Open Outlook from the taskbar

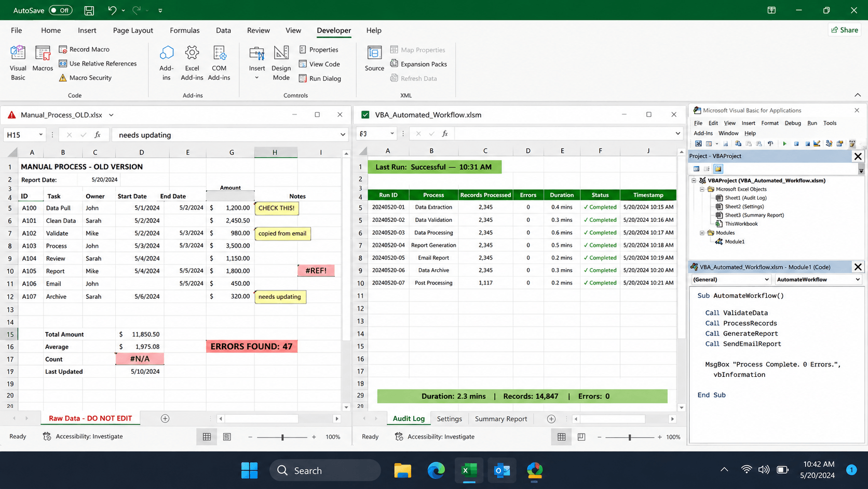pyautogui.click(x=502, y=471)
